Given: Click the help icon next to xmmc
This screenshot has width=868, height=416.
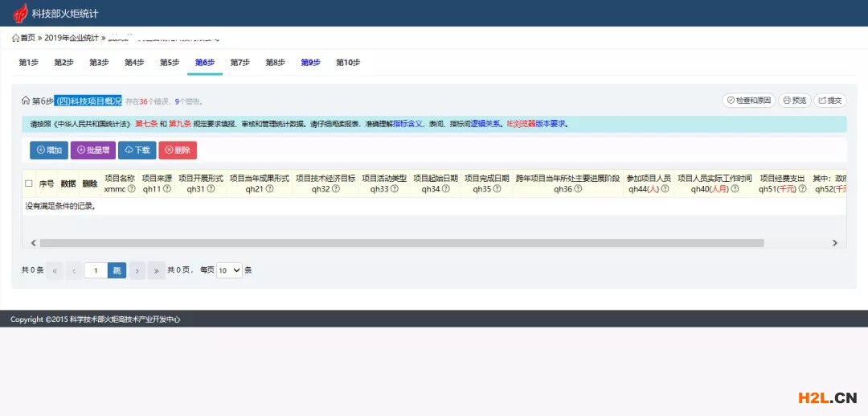Looking at the screenshot, I should pos(131,189).
